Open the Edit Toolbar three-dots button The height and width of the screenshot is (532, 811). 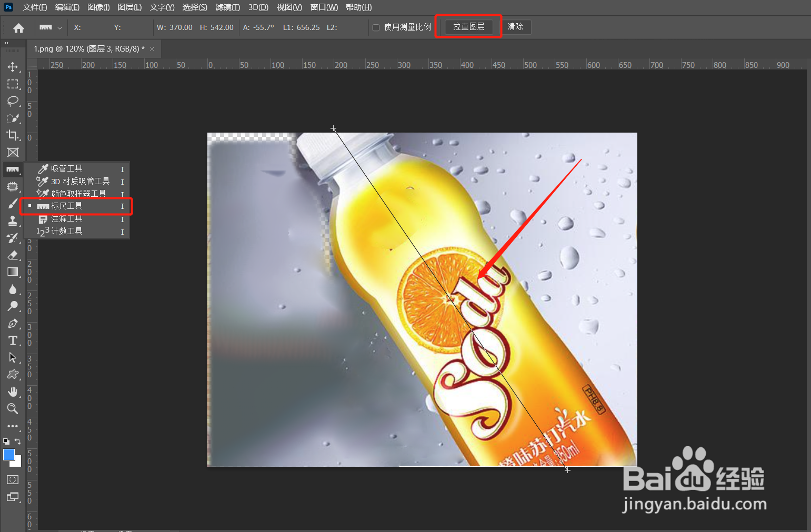point(13,426)
